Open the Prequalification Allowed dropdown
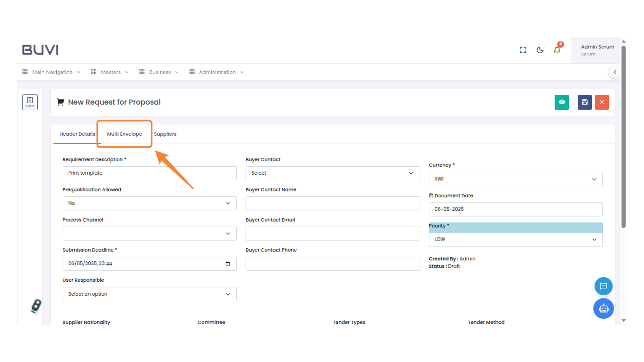This screenshot has height=362, width=644. 149,203
